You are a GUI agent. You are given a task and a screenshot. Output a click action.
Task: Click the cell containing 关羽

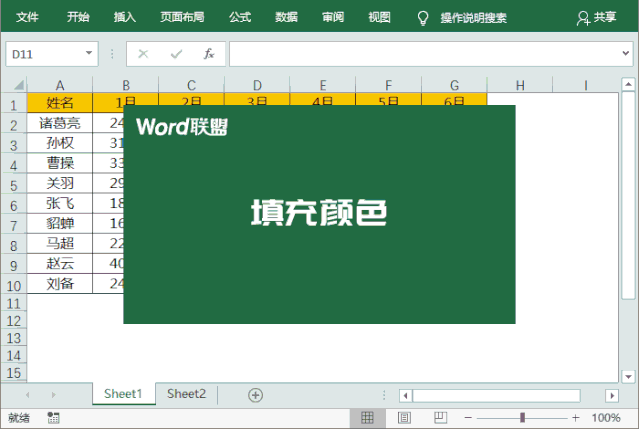60,183
